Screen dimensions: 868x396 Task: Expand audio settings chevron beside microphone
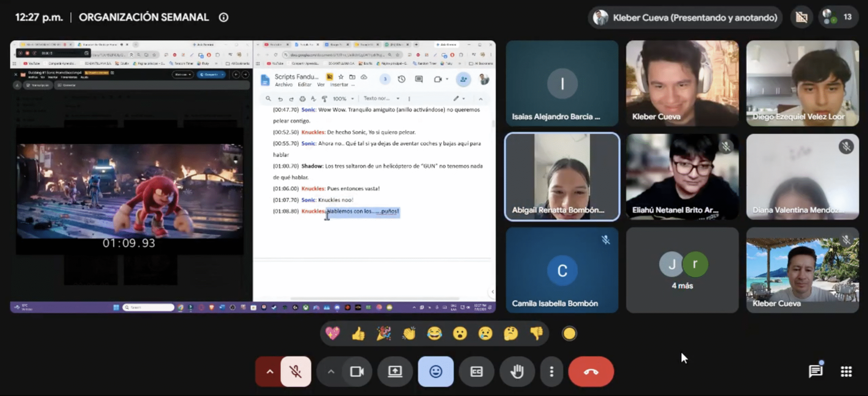[x=270, y=372]
